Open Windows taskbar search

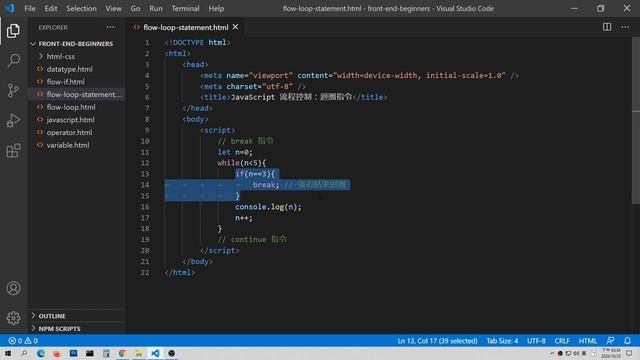[x=24, y=353]
